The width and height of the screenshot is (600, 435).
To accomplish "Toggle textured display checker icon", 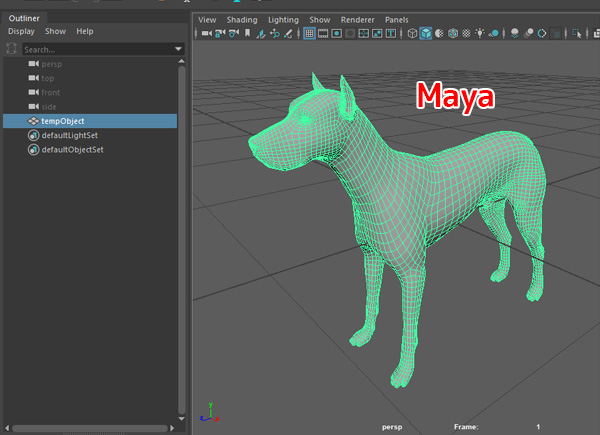I will 466,33.
